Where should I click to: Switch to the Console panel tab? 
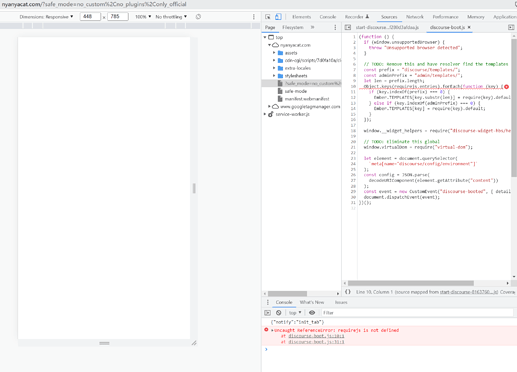(328, 17)
